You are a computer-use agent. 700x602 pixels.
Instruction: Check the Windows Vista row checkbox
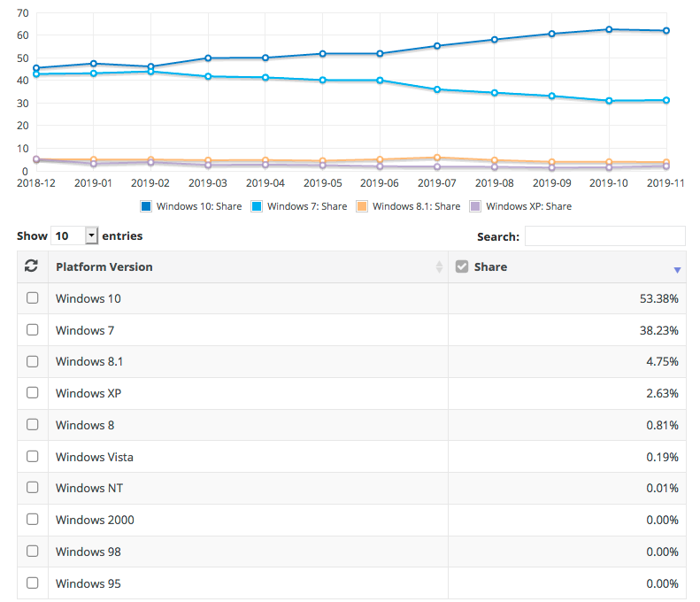tap(32, 457)
